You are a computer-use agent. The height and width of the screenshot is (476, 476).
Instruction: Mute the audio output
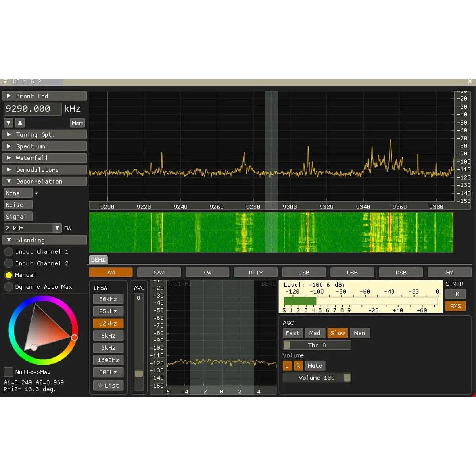pos(315,366)
